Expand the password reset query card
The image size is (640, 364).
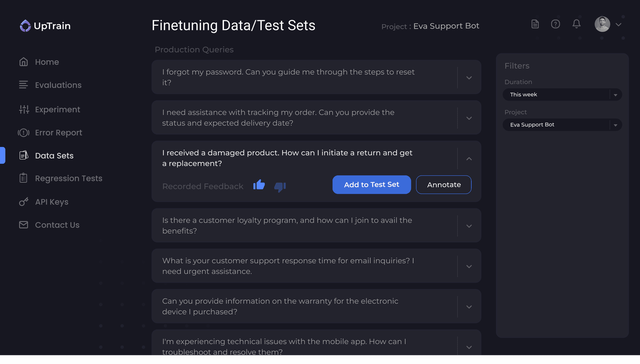469,77
